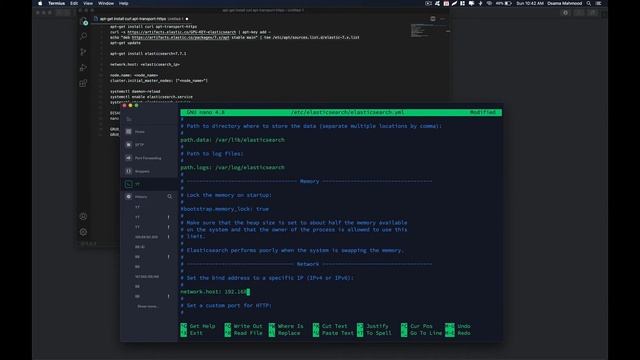The image size is (640, 360).
Task: Click Go To Line shortcut in nano footer
Action: [x=422, y=333]
